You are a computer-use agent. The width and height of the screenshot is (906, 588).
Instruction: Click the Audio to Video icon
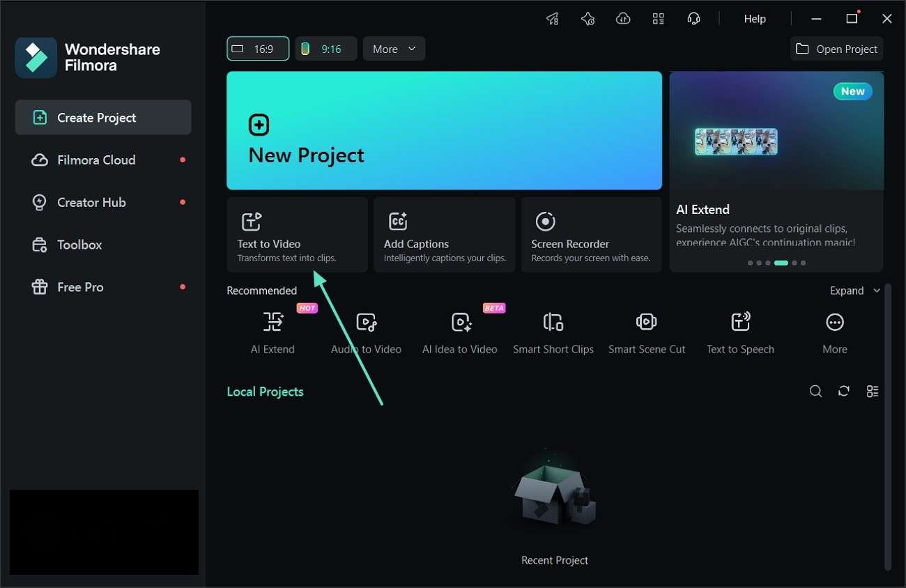tap(366, 322)
